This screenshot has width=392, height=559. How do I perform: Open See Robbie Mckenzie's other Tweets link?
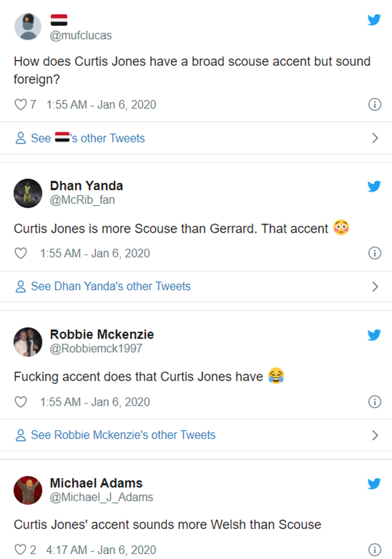click(123, 435)
